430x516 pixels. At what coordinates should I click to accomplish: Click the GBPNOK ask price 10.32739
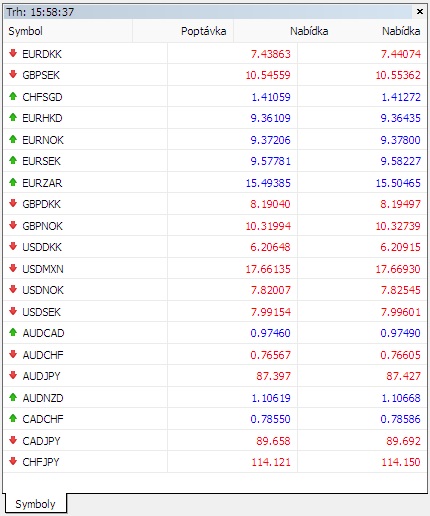398,226
